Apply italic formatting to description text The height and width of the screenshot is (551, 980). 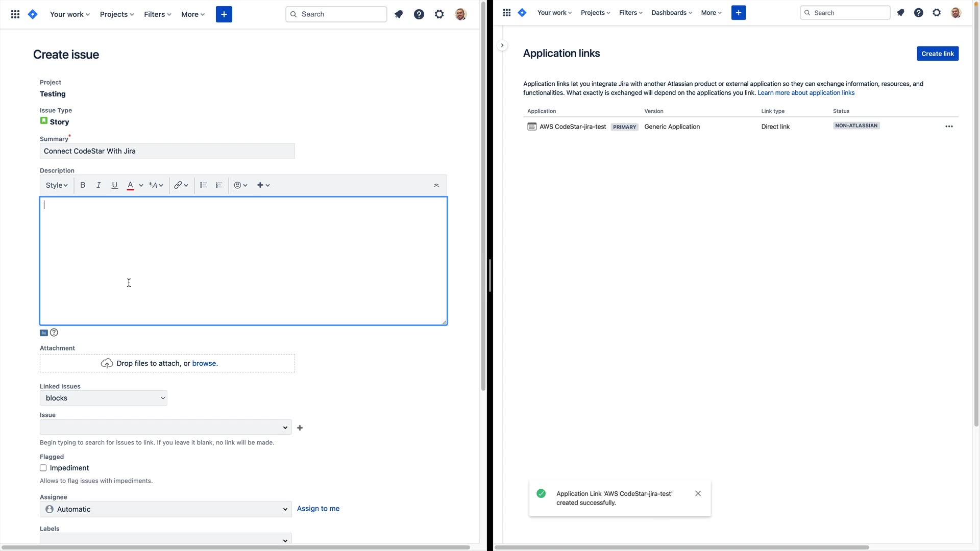[99, 185]
